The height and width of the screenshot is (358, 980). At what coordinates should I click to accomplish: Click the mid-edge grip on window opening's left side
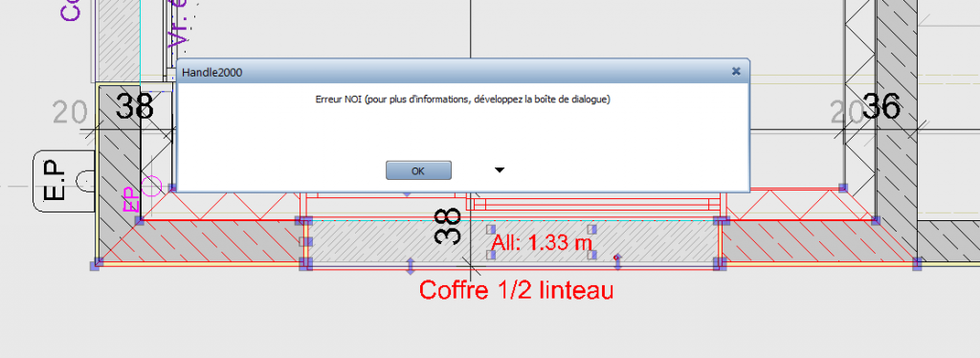(303, 241)
